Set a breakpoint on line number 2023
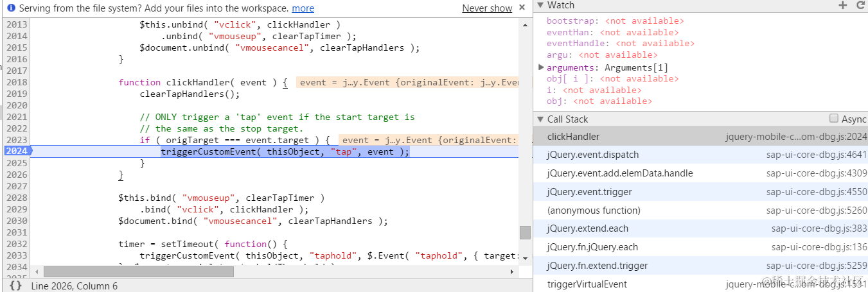Image resolution: width=868 pixels, height=292 pixels. tap(17, 140)
